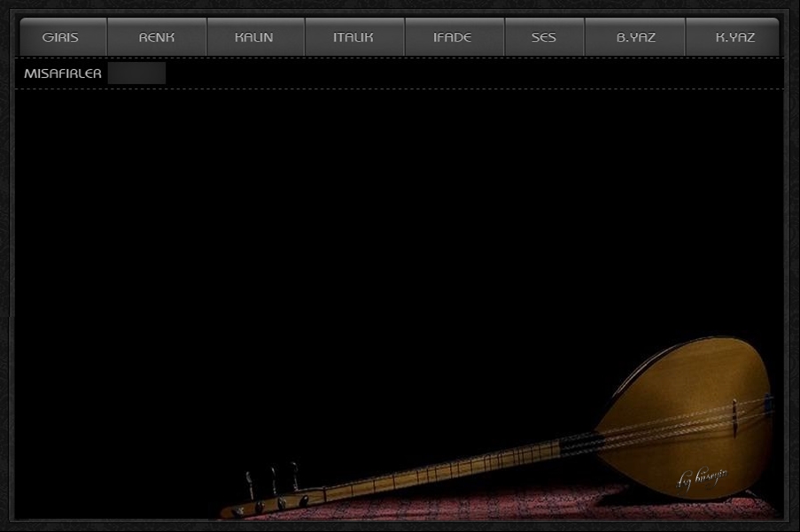800x532 pixels.
Task: Click the red patterned cloth under saz
Action: click(532, 506)
